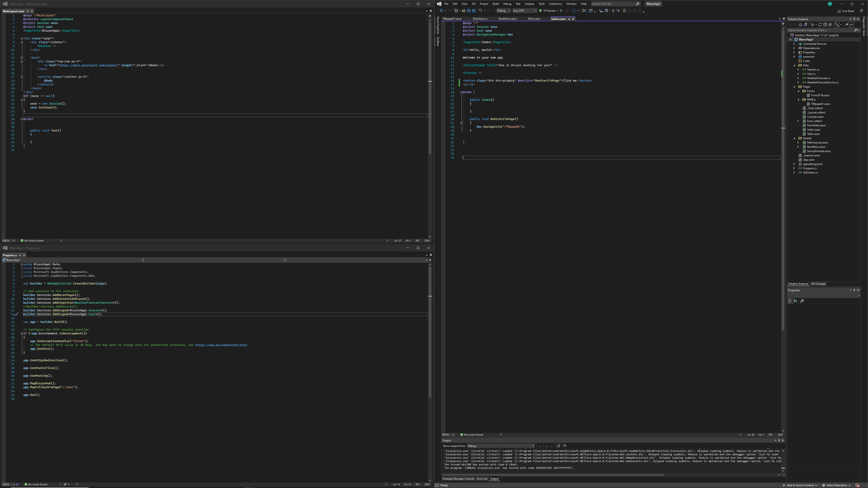Open the Any CPU platform dropdown
868x488 pixels.
(525, 11)
